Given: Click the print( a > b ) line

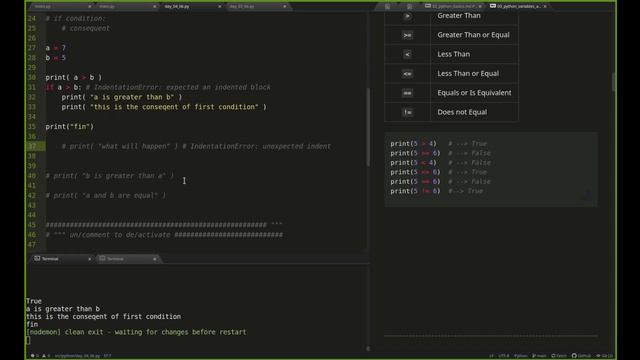Looking at the screenshot, I should pyautogui.click(x=73, y=78).
